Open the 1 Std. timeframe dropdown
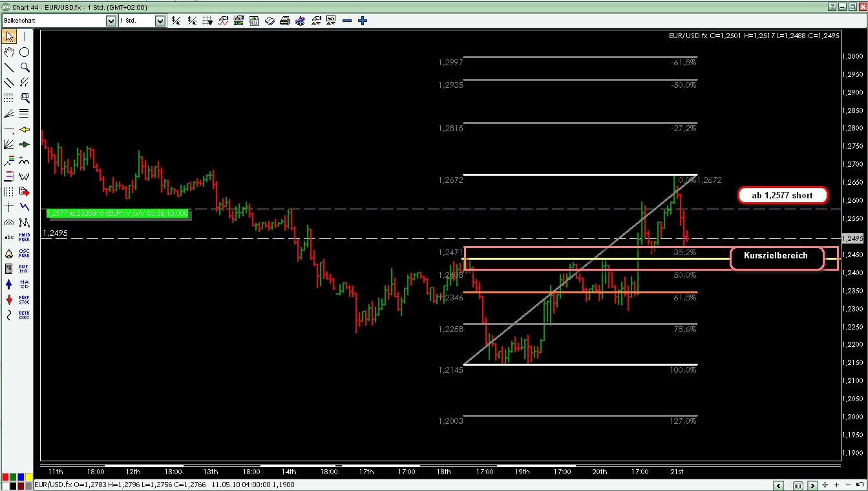This screenshot has height=491, width=868. tap(160, 21)
